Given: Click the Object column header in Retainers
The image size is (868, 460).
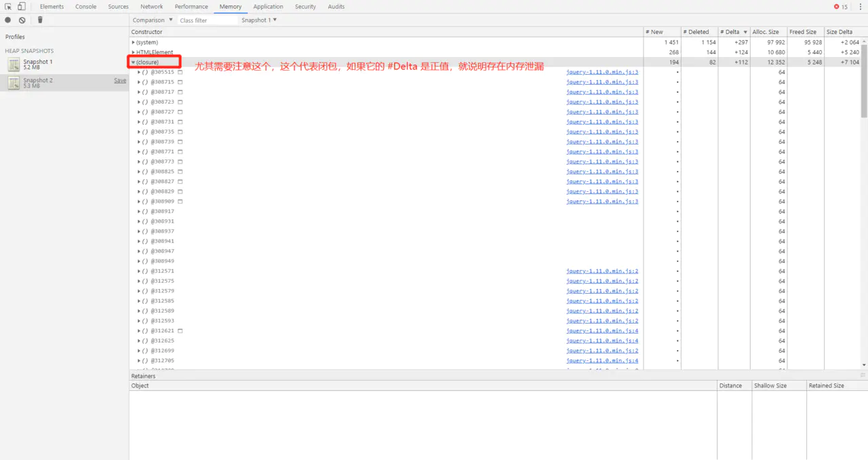Looking at the screenshot, I should click(x=423, y=385).
